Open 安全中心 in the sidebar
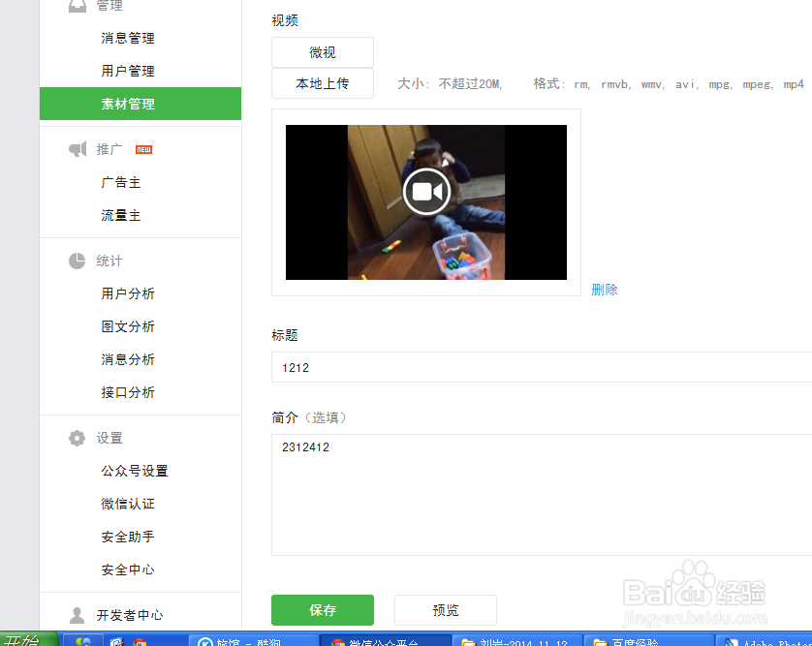This screenshot has height=646, width=812. point(127,569)
